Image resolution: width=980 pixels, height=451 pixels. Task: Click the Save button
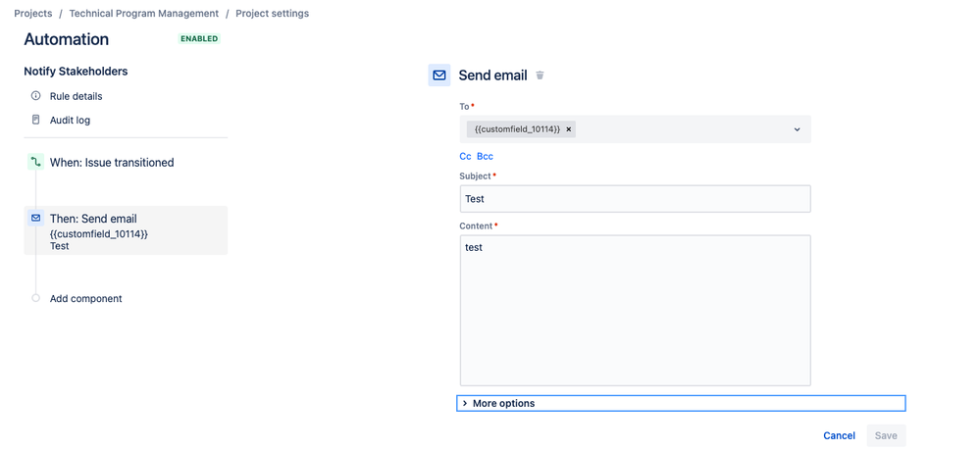click(886, 435)
